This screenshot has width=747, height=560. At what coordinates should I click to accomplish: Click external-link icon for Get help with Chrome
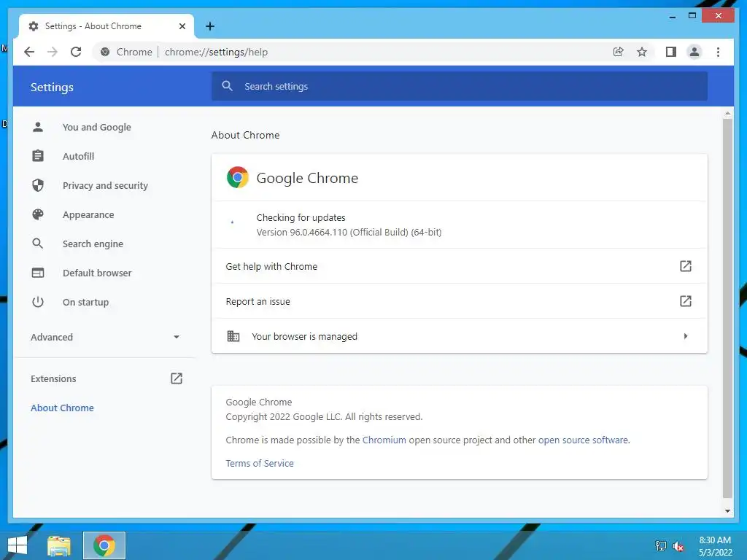point(686,266)
